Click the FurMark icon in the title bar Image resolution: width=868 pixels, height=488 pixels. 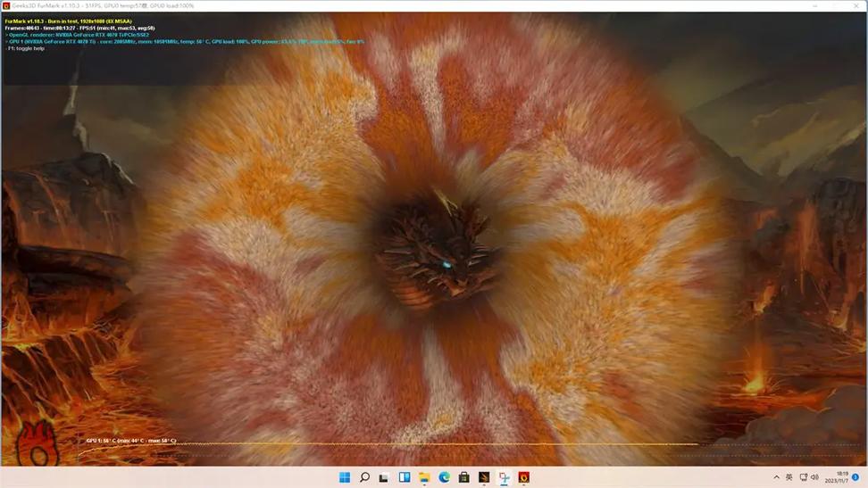click(6, 5)
